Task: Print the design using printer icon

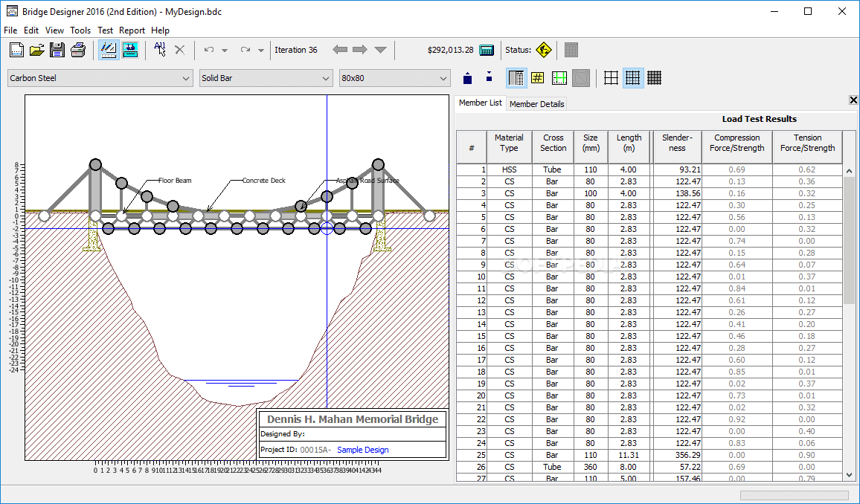Action: click(77, 50)
